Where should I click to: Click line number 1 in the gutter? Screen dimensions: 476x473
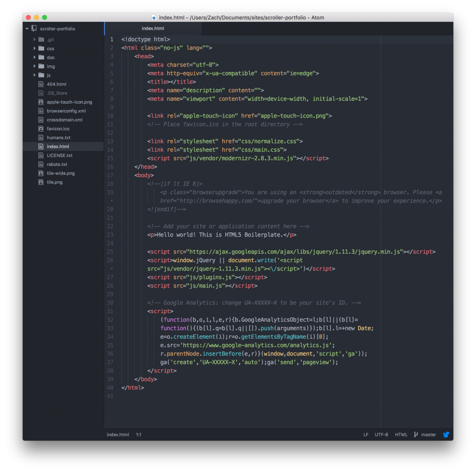(112, 39)
